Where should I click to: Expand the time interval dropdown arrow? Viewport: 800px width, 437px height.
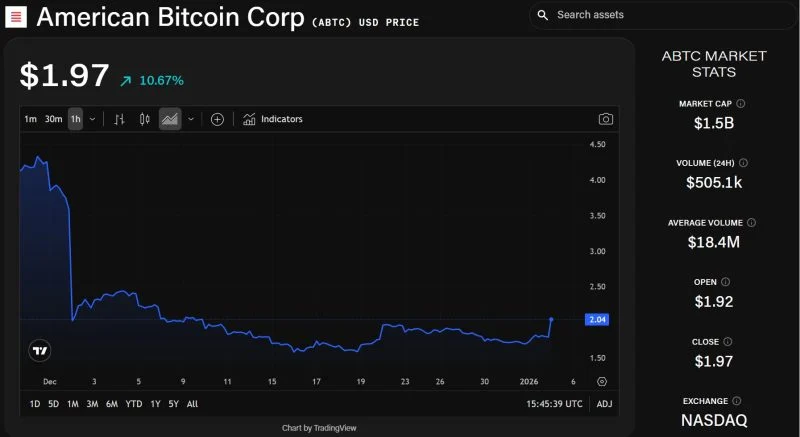93,119
